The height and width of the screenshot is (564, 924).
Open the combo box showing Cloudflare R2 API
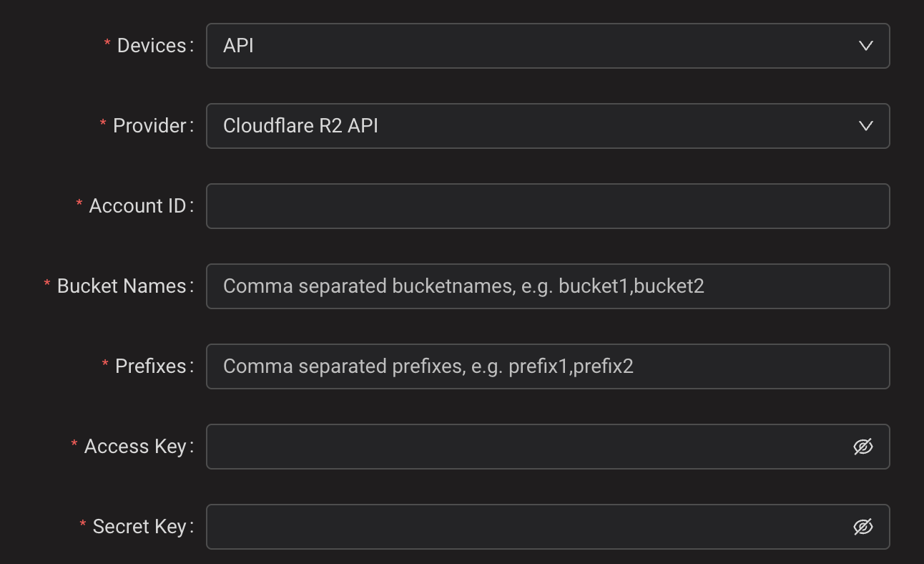coord(529,126)
